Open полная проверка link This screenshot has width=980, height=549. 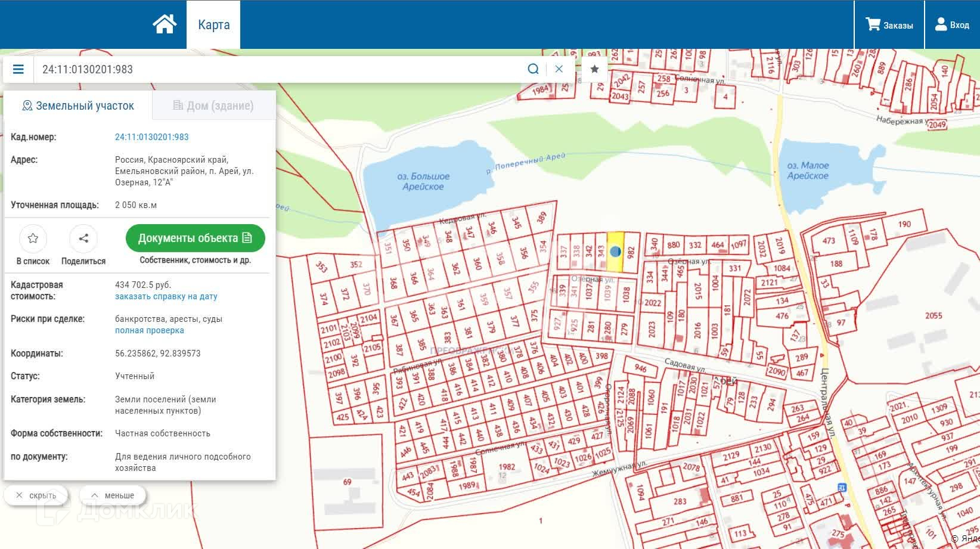click(x=149, y=330)
